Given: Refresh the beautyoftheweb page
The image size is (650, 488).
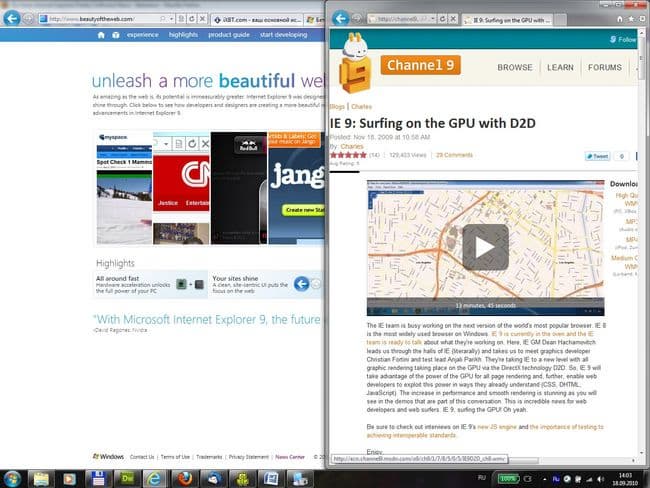Looking at the screenshot, I should tap(192, 19).
